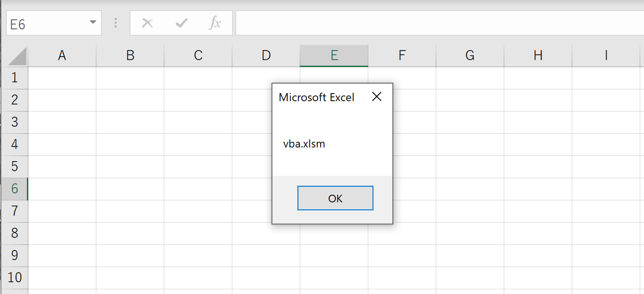The image size is (644, 294).
Task: Select column A header
Action: [x=62, y=56]
